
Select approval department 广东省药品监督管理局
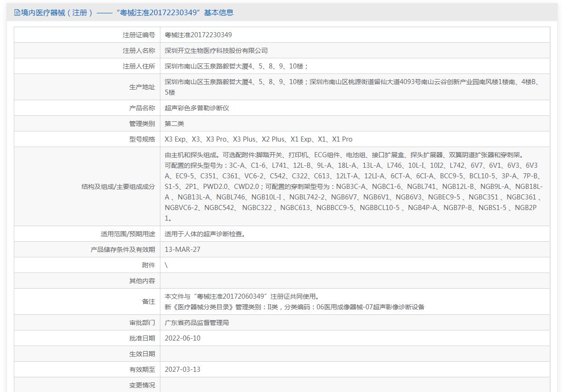197,323
